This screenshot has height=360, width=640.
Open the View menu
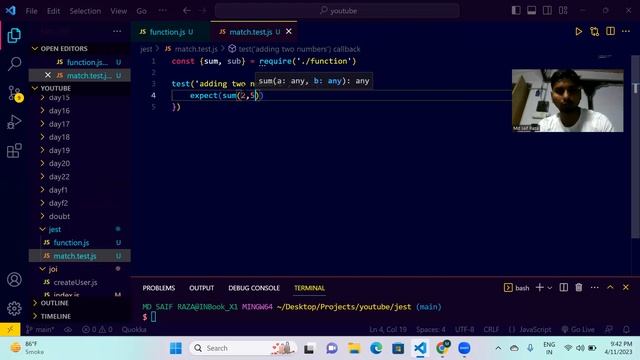[118, 11]
